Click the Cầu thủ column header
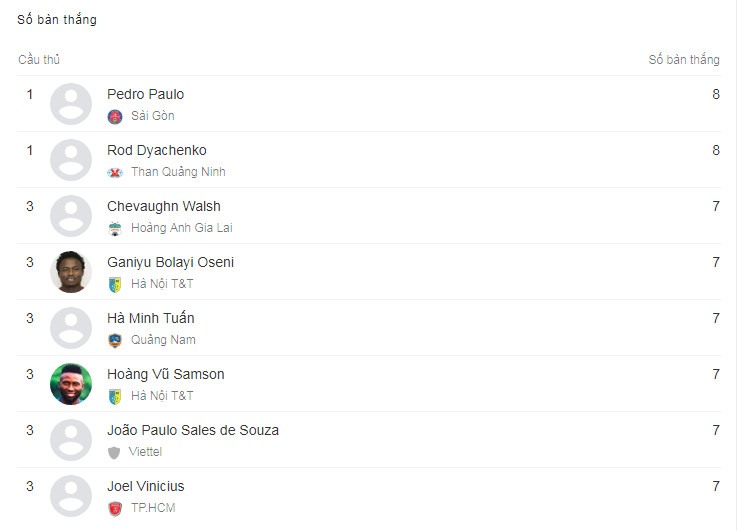Viewport: 737px width, 531px height. (39, 59)
